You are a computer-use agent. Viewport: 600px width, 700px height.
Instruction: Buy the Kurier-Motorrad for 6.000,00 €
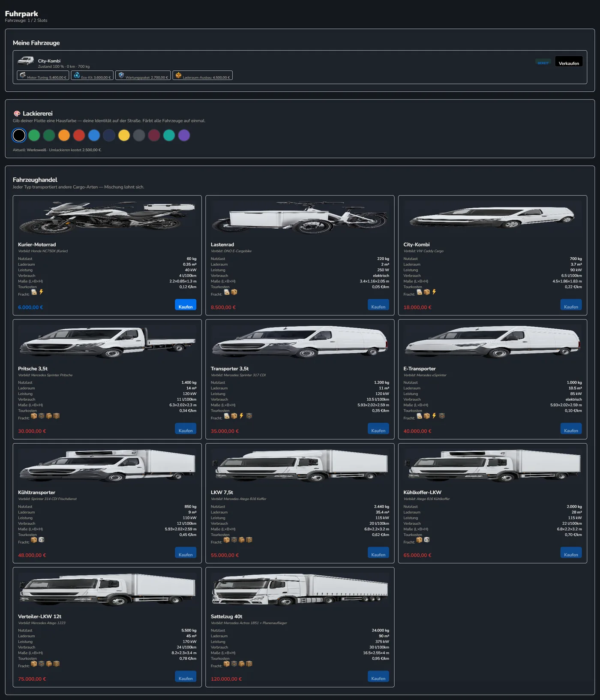click(186, 305)
